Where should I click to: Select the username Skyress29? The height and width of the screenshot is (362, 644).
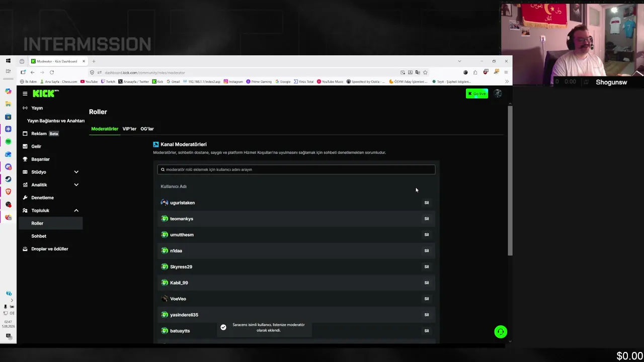(x=181, y=267)
